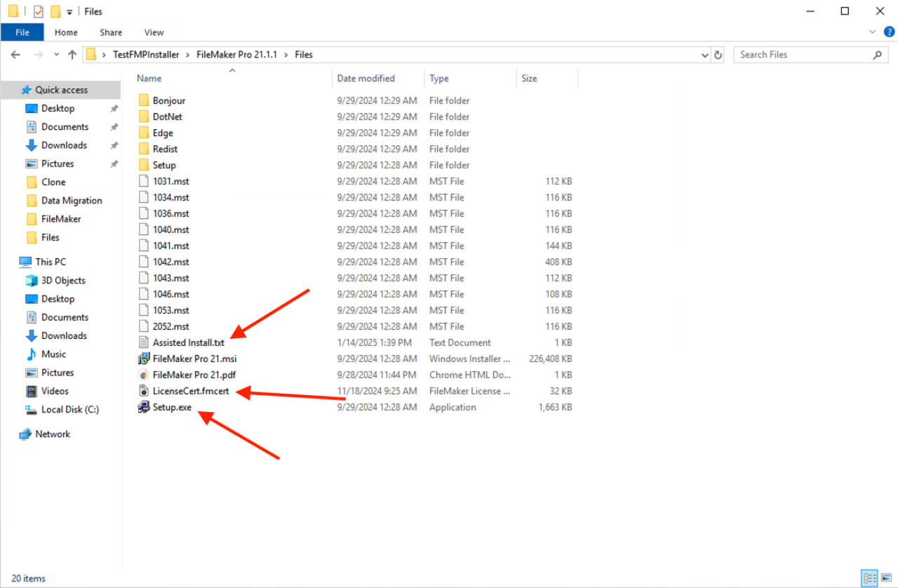
Task: Select the 1034.mst file name
Action: [x=170, y=197]
